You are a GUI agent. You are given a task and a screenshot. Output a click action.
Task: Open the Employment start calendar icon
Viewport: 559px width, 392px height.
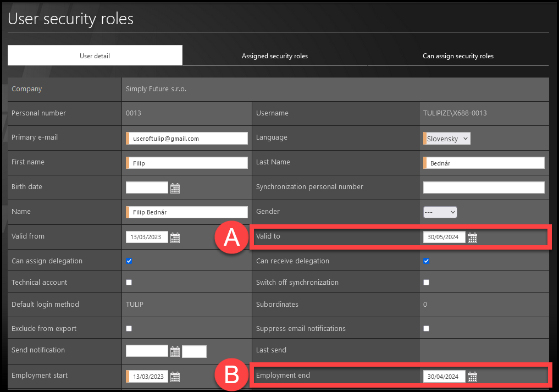[x=175, y=377]
